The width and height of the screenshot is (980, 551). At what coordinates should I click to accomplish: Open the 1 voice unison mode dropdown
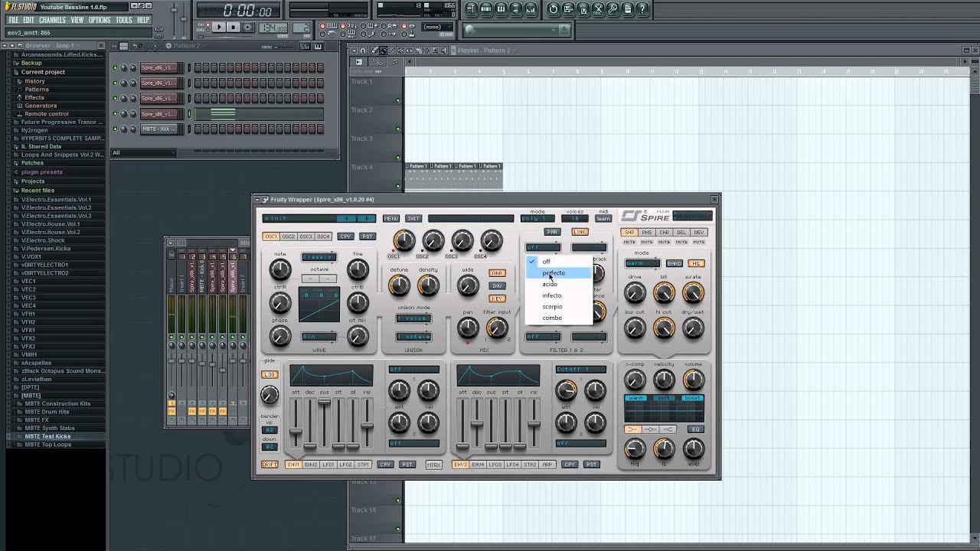413,318
